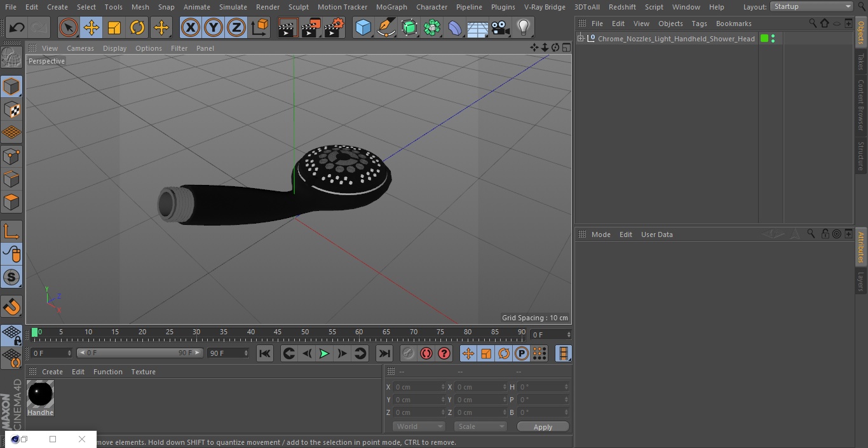Open Attributes User Data menu

coord(656,234)
